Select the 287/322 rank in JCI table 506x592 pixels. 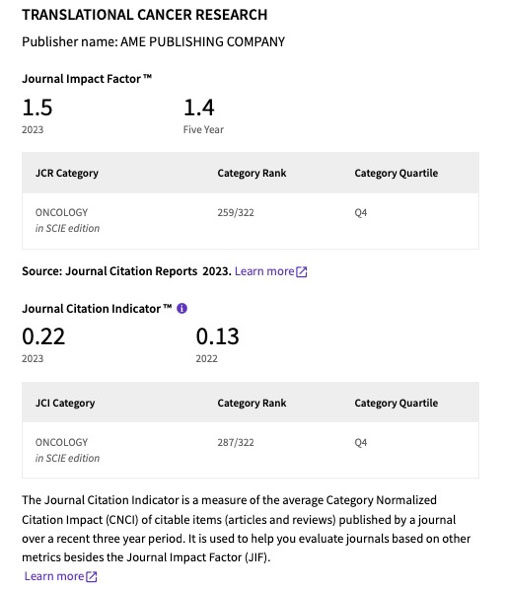pyautogui.click(x=236, y=442)
